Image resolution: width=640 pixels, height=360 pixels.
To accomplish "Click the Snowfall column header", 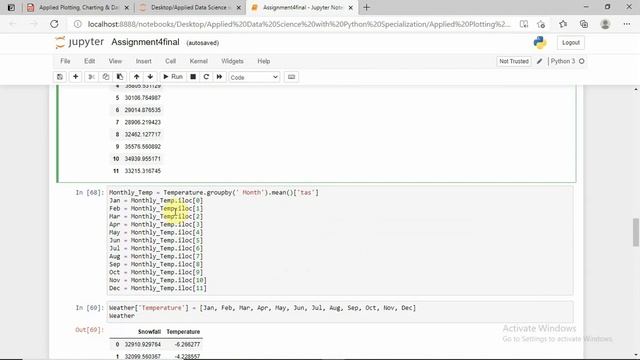I will 149,332.
